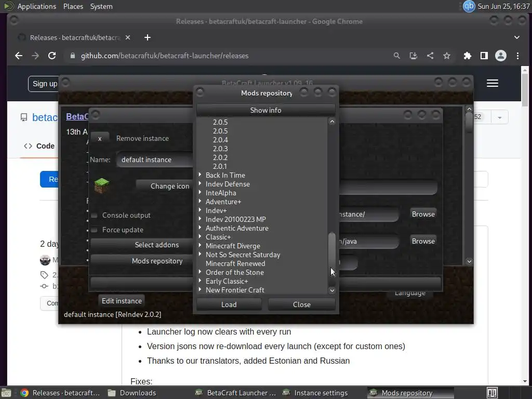Viewport: 532px width, 399px height.
Task: Click GitHub Sign up button
Action: pyautogui.click(x=44, y=84)
